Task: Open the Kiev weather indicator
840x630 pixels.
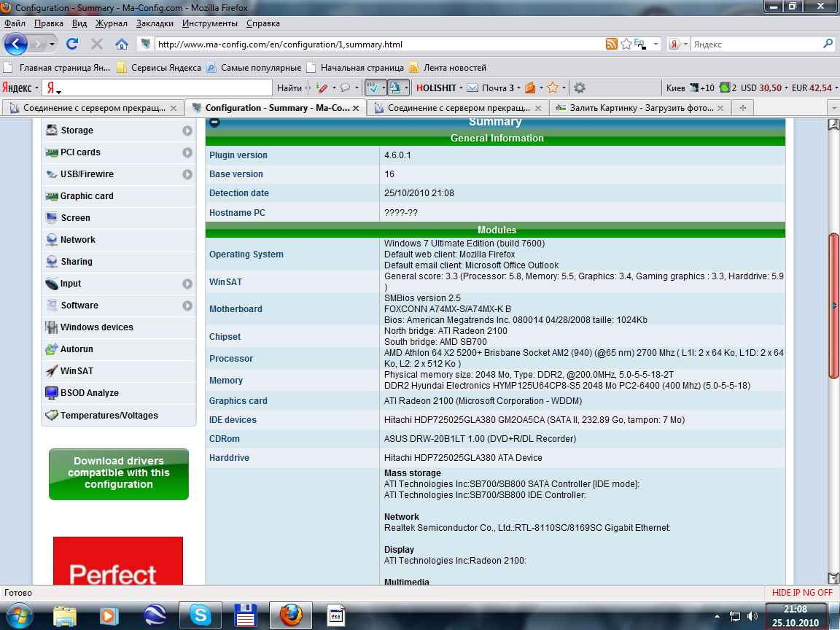Action: (x=690, y=87)
